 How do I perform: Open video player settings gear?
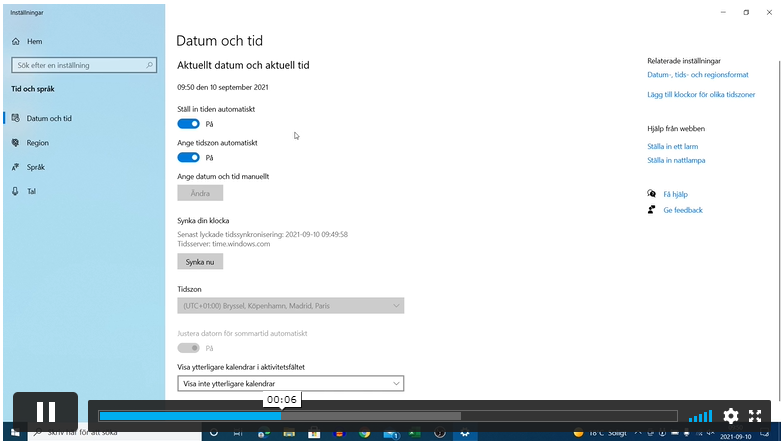coord(731,416)
